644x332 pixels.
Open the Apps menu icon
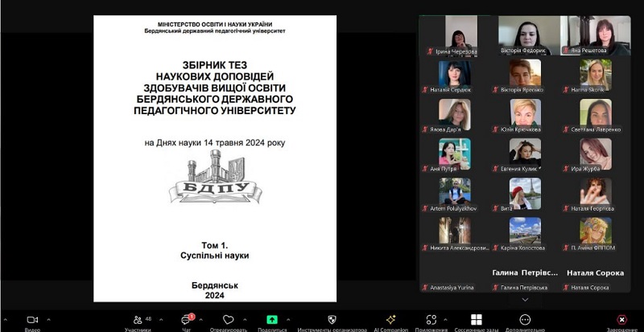[x=431, y=319]
